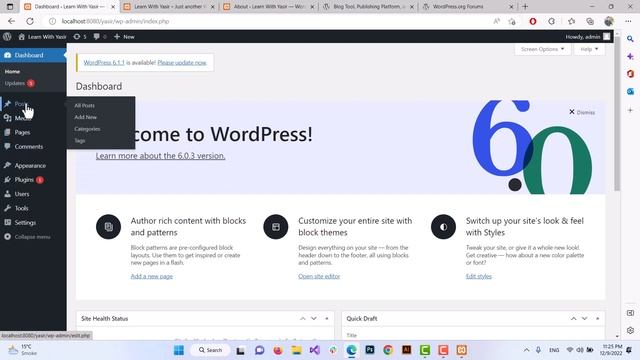The height and width of the screenshot is (360, 640).
Task: Toggle the Quick Draft panel collapse
Action: [x=598, y=318]
